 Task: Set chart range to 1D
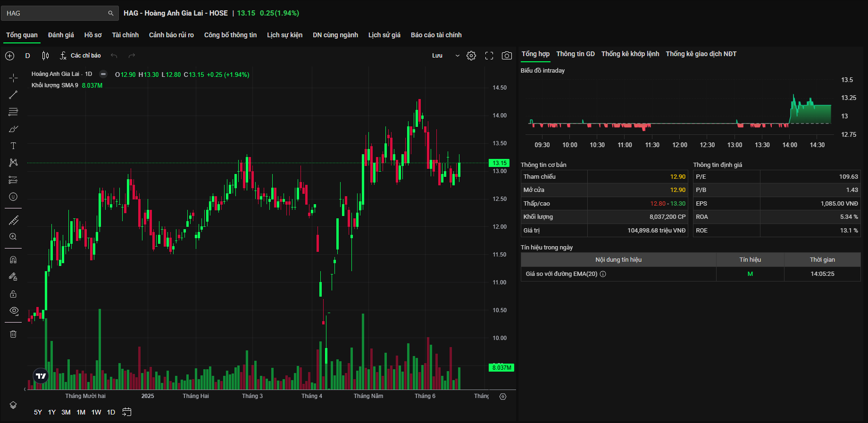coord(111,412)
